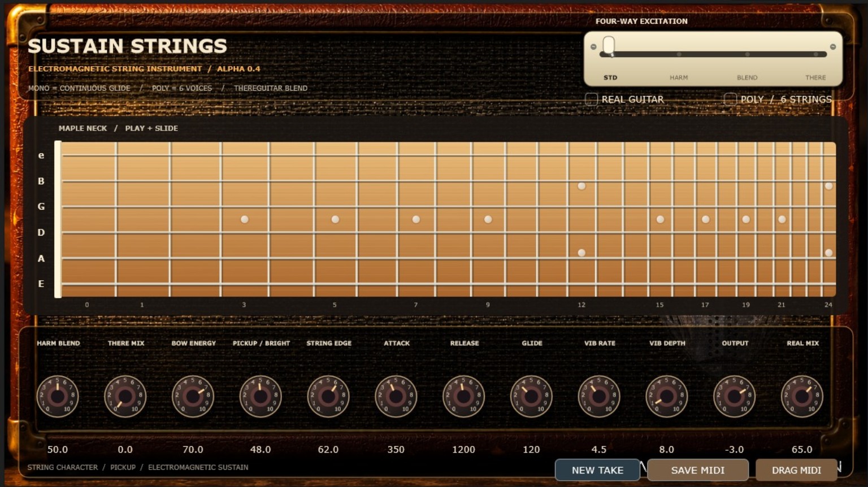Select the STRING EDGE knob
868x487 pixels.
(328, 396)
